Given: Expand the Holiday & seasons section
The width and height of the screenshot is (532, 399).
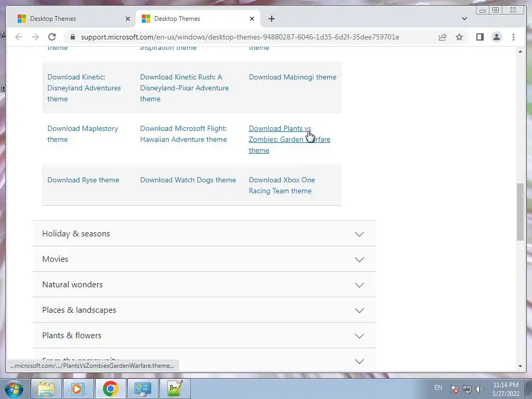Looking at the screenshot, I should tap(204, 234).
